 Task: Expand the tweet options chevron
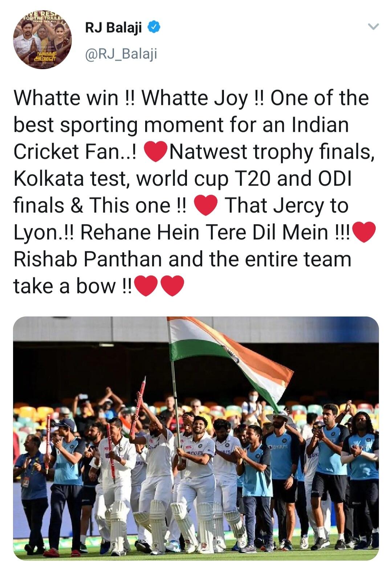point(373,27)
